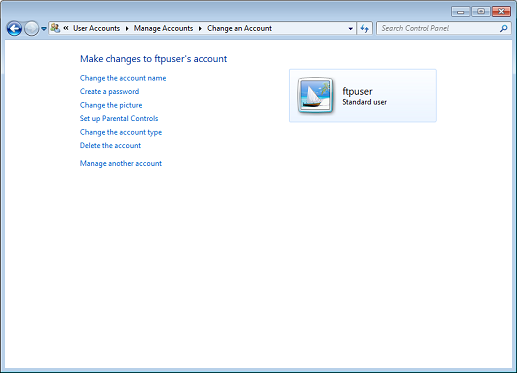
Task: Click the Back navigation arrow button
Action: pos(14,29)
